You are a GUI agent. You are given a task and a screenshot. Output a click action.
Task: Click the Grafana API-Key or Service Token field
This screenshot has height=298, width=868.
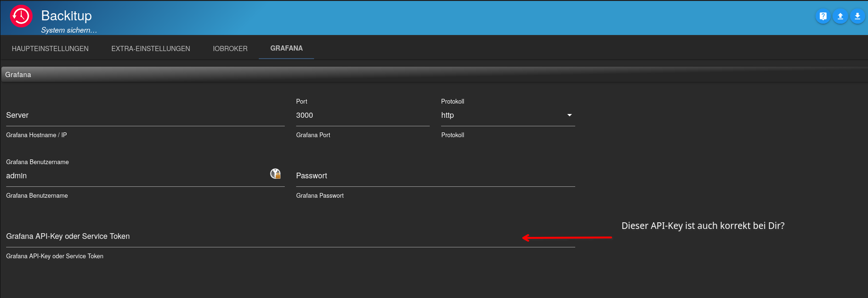(x=290, y=237)
